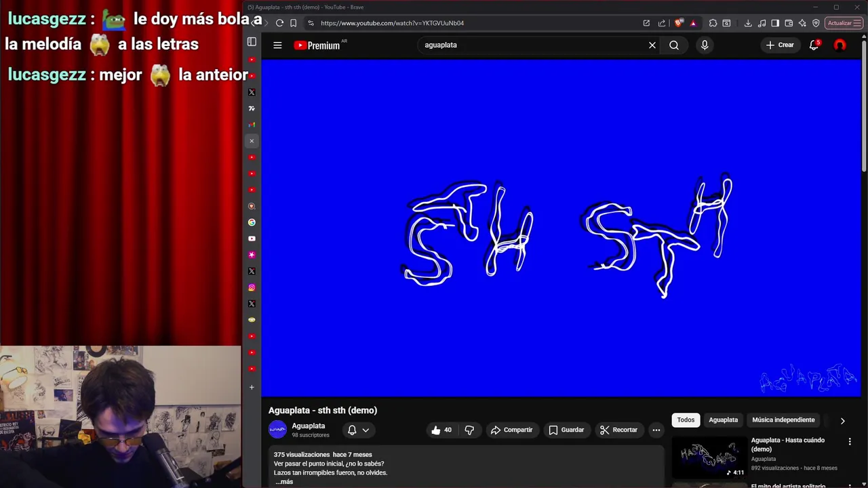The width and height of the screenshot is (868, 488).
Task: Select the Todos filter chip
Action: point(686,420)
